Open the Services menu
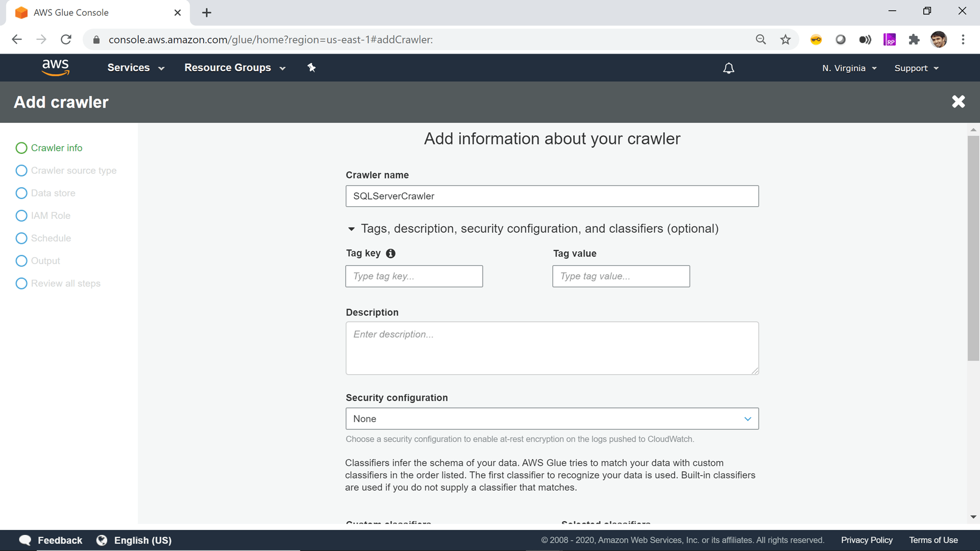Screen dimensions: 980x551 (135, 68)
